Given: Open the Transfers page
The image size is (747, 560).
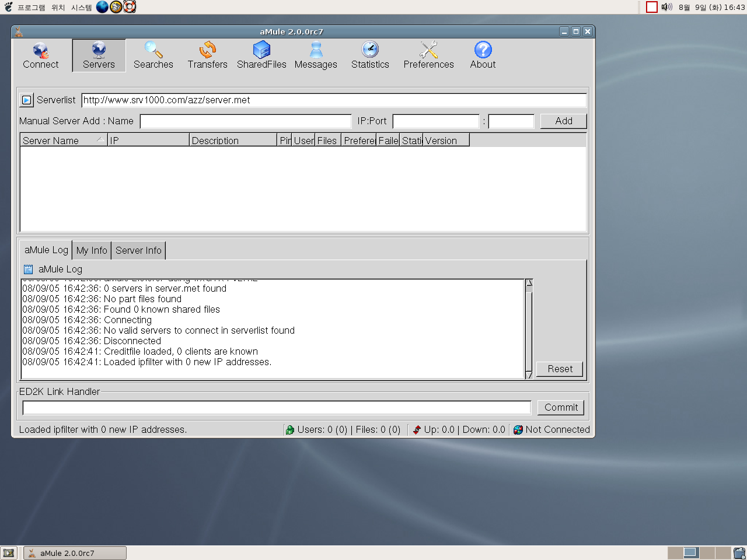Looking at the screenshot, I should (x=207, y=55).
